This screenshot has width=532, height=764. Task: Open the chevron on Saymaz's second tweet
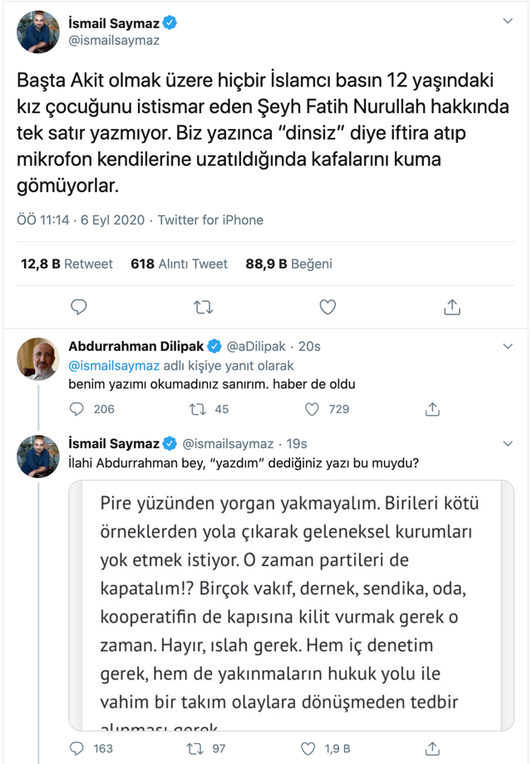click(508, 438)
